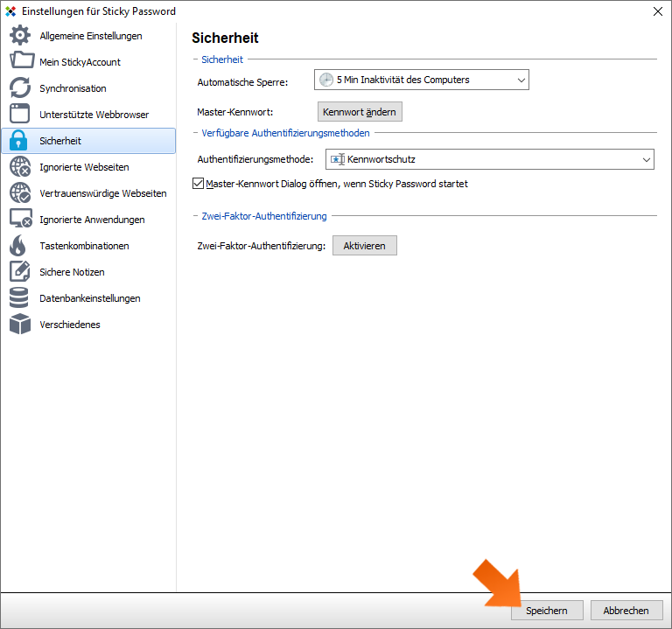The image size is (672, 629).
Task: Click the Abbrechen button
Action: point(626,610)
